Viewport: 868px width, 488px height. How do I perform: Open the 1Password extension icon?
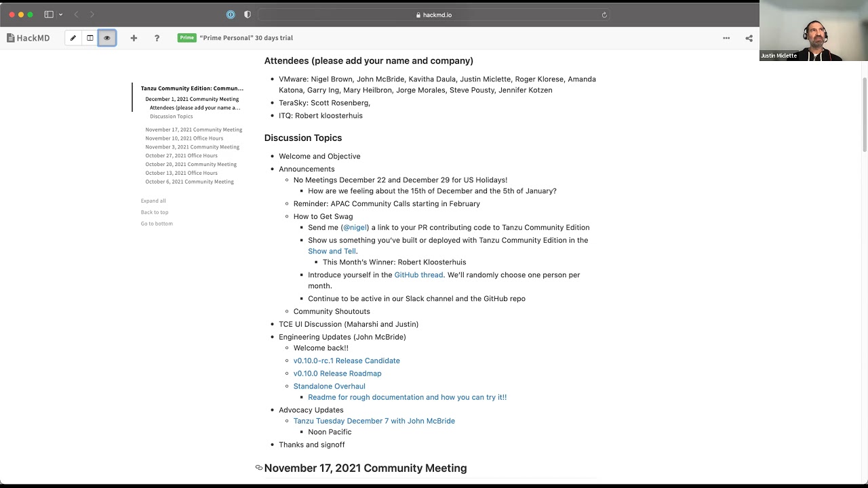click(x=231, y=14)
